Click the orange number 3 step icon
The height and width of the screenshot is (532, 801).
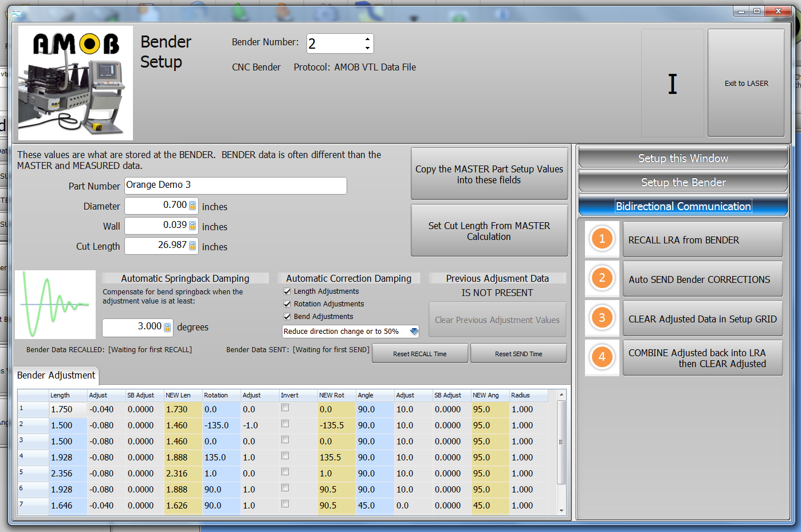pos(602,318)
